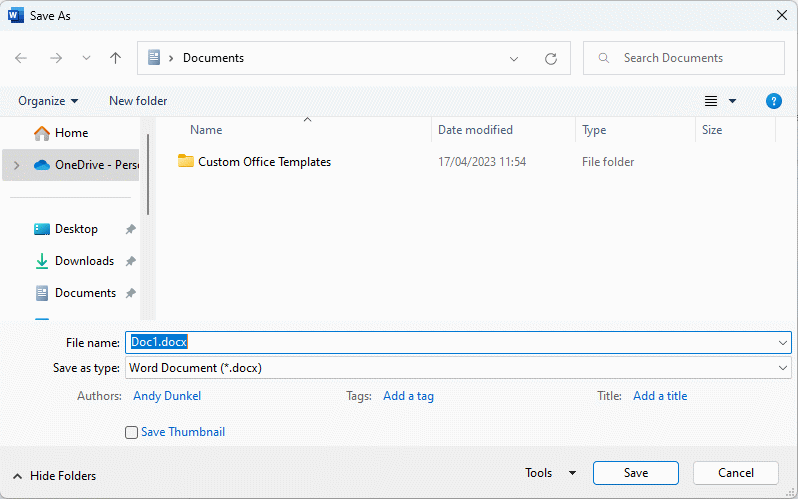
Task: Collapse the pane with Hide Folders
Action: 53,476
